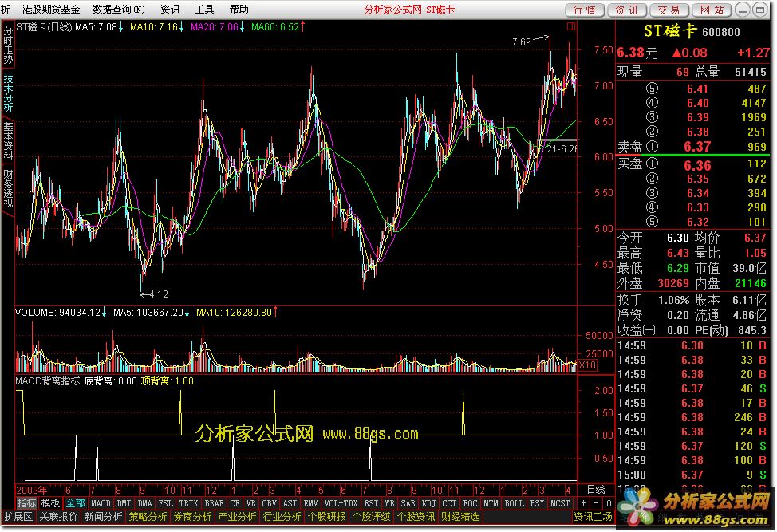
Task: Open the 个股评级 bottom tab
Action: coord(371,517)
